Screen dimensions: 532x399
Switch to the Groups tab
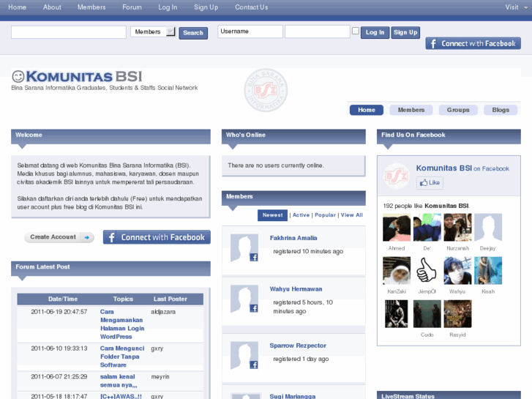pos(458,110)
